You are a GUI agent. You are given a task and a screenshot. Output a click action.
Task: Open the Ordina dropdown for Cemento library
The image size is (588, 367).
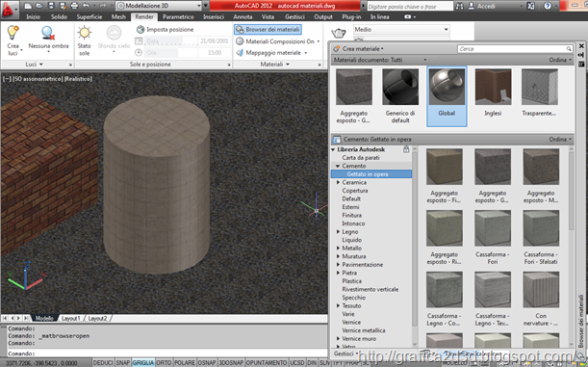[x=560, y=140]
